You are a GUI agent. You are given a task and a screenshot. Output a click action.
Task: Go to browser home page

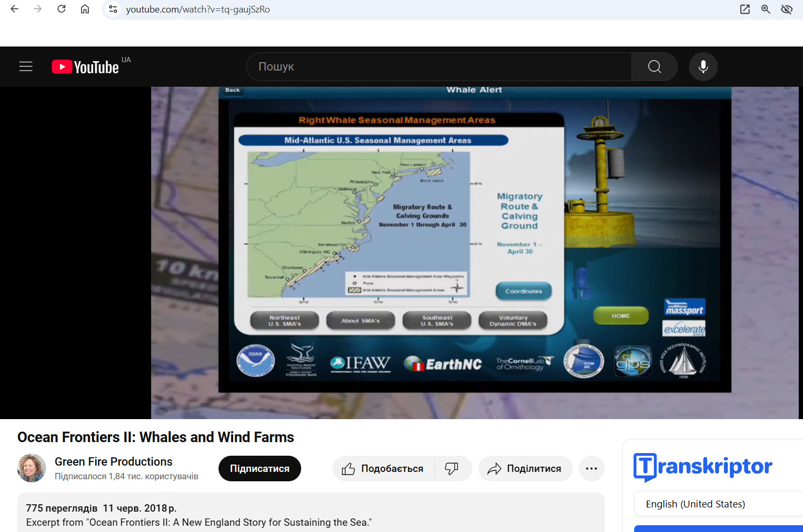tap(85, 9)
